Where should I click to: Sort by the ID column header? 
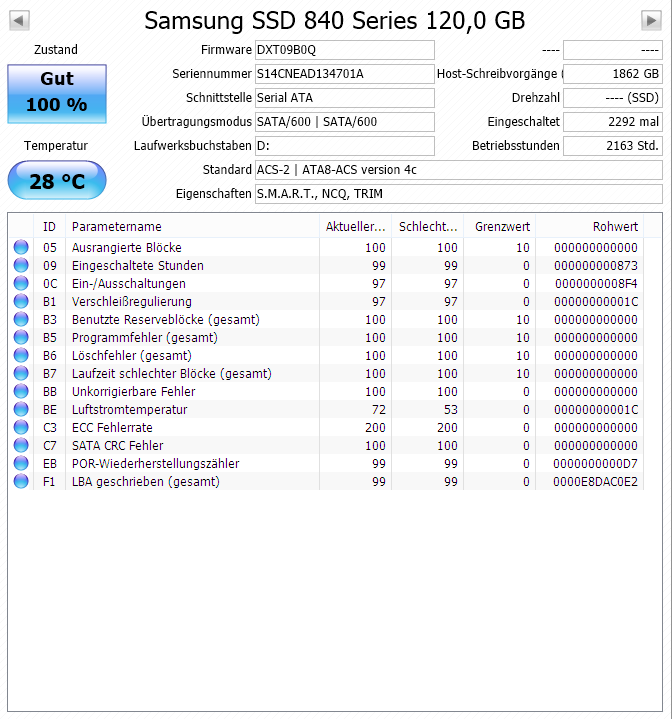50,227
